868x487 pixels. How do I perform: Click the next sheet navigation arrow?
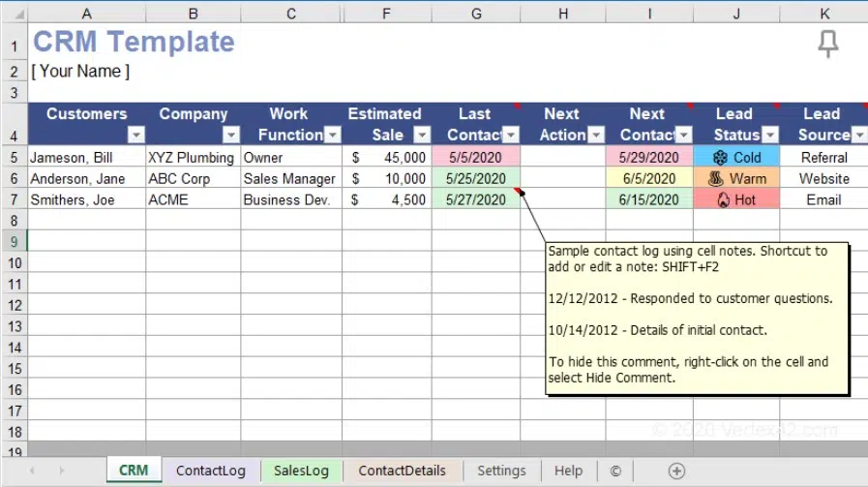pos(61,471)
